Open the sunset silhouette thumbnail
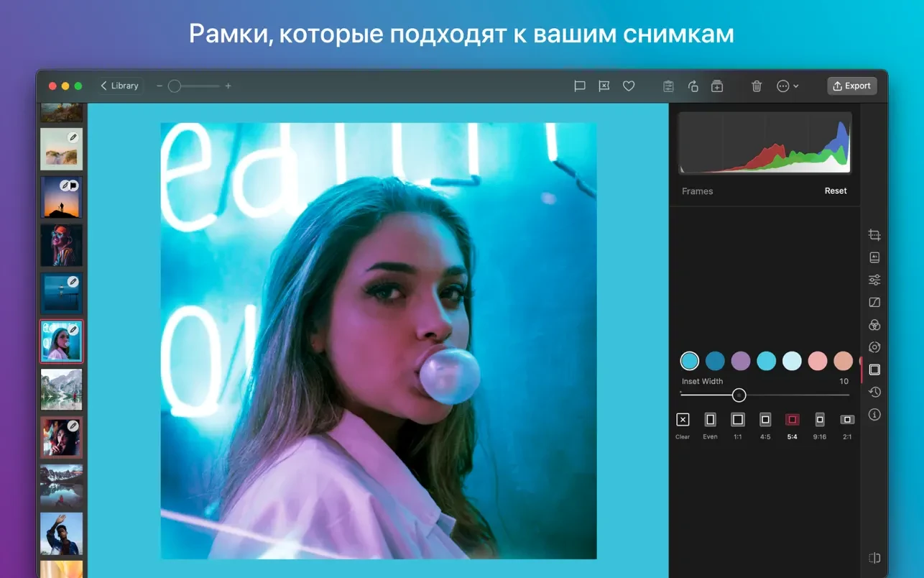The height and width of the screenshot is (578, 924). coord(62,197)
